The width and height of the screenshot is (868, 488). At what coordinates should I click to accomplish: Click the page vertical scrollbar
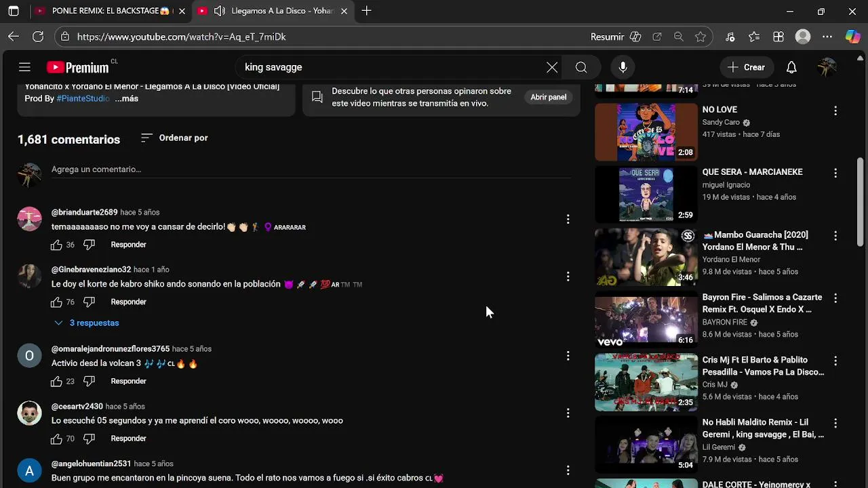pyautogui.click(x=861, y=202)
